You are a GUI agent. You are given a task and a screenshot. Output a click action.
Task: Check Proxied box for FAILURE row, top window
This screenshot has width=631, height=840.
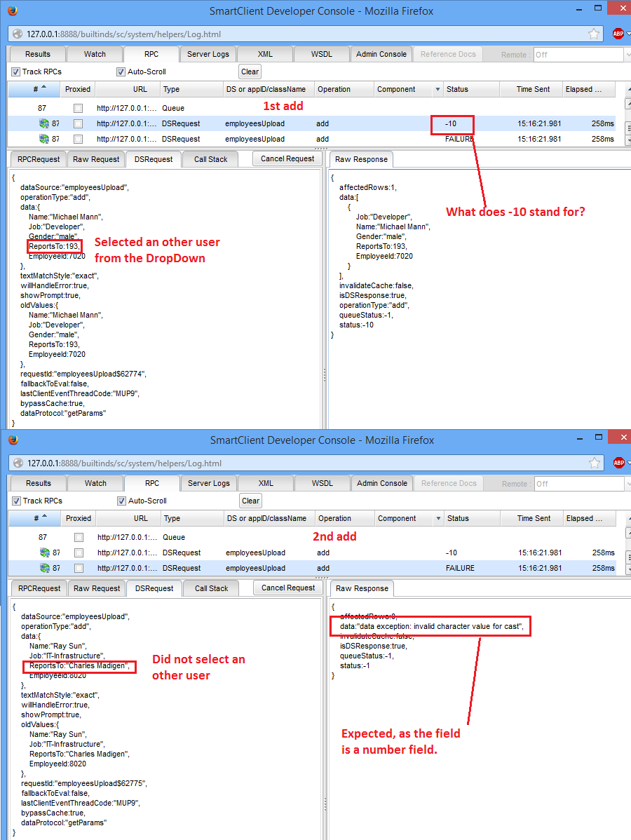click(79, 140)
